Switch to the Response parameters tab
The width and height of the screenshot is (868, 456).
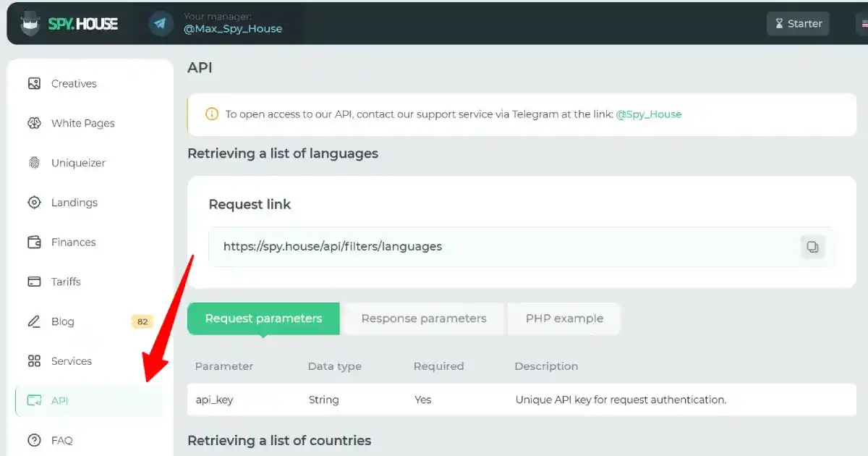[424, 318]
